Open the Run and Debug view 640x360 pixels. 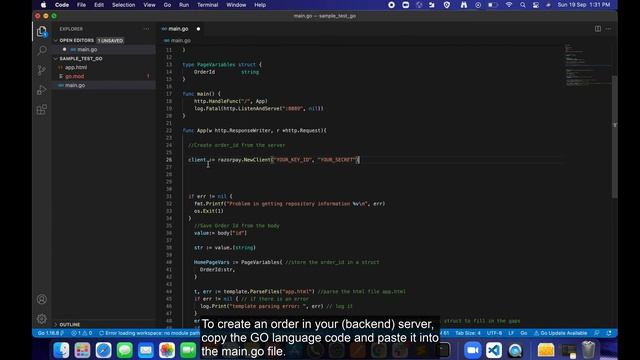tap(42, 90)
